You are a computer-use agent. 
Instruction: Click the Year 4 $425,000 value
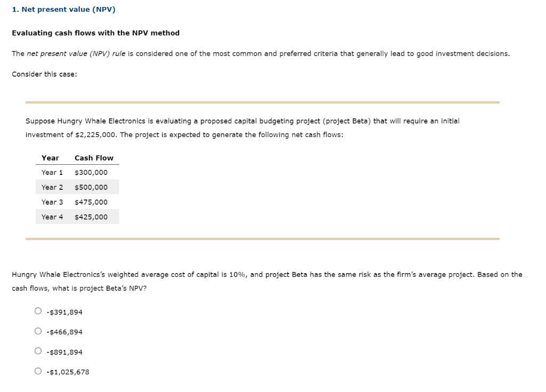coord(91,217)
